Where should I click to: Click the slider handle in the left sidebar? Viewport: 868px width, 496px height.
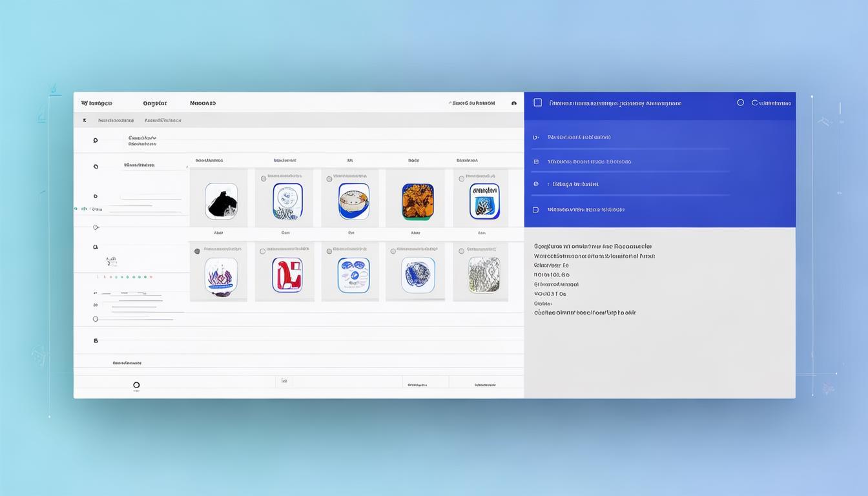pyautogui.click(x=96, y=227)
